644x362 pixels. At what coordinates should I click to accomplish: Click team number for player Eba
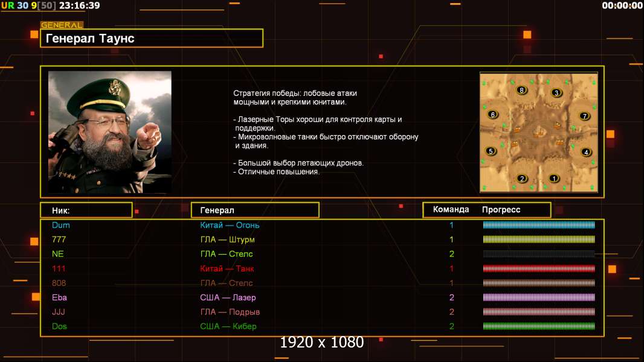451,297
